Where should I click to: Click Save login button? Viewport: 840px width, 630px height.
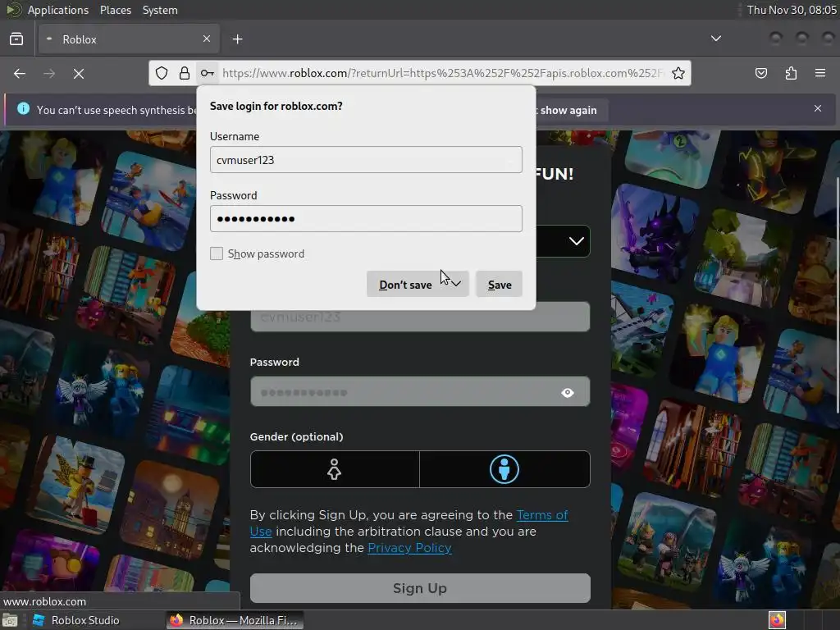pyautogui.click(x=500, y=285)
